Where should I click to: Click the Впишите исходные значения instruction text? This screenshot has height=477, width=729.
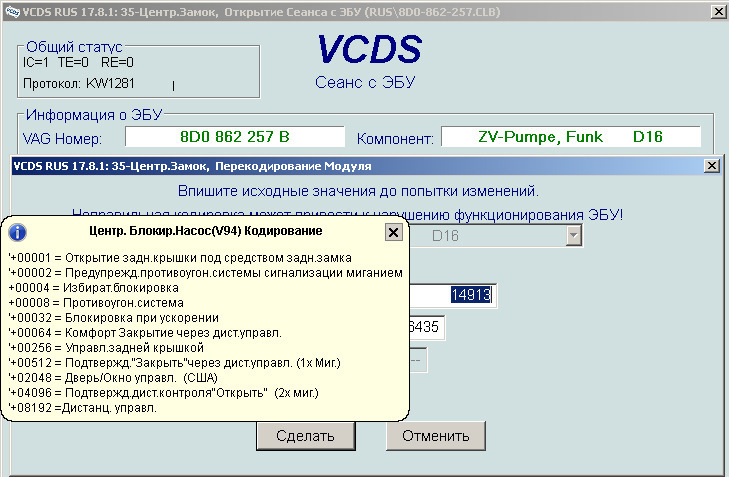[358, 191]
